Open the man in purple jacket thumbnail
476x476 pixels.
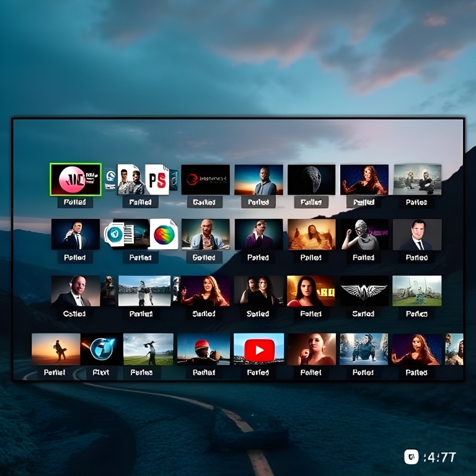coord(258,234)
